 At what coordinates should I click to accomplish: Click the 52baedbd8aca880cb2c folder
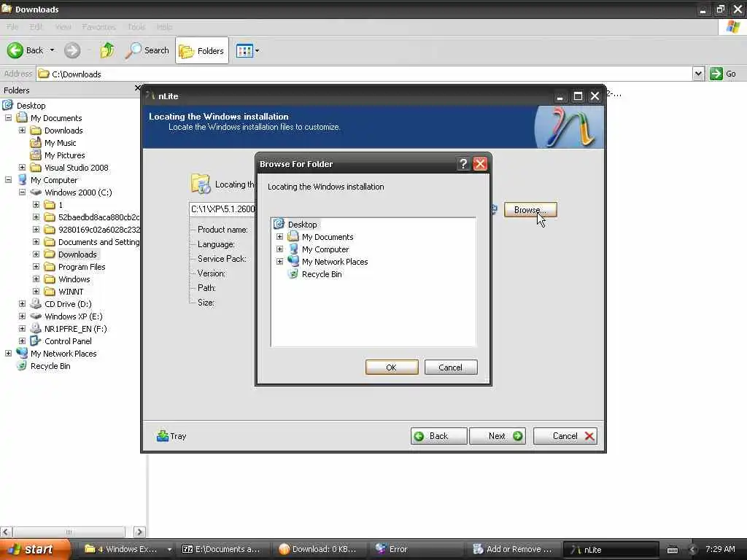click(x=98, y=217)
